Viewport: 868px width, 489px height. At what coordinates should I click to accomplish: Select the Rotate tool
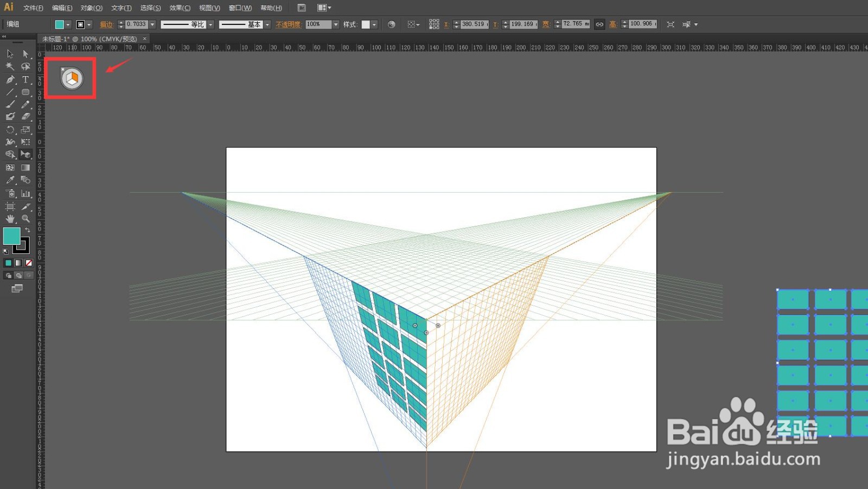point(10,130)
